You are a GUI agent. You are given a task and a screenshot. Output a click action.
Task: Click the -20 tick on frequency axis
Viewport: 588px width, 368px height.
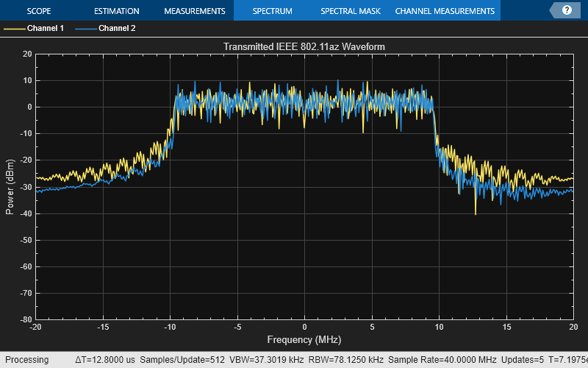pos(35,327)
